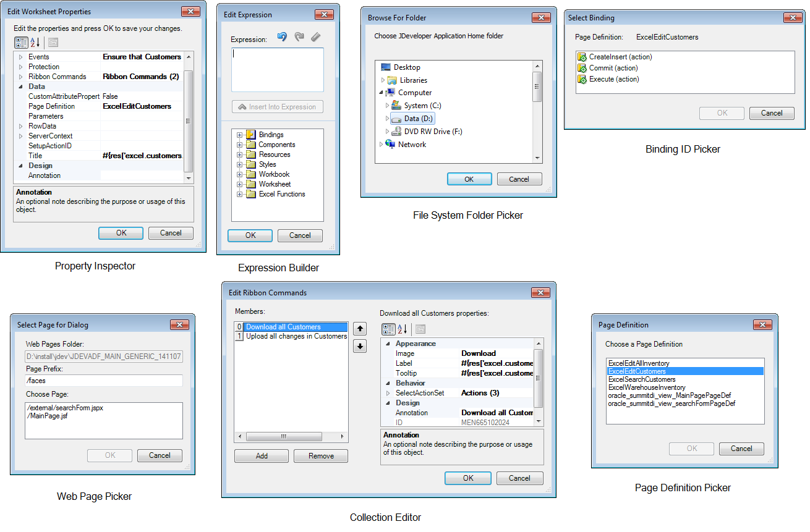Screen dimensions: 810x532
Task: Click the Title property row
Action: click(x=100, y=156)
